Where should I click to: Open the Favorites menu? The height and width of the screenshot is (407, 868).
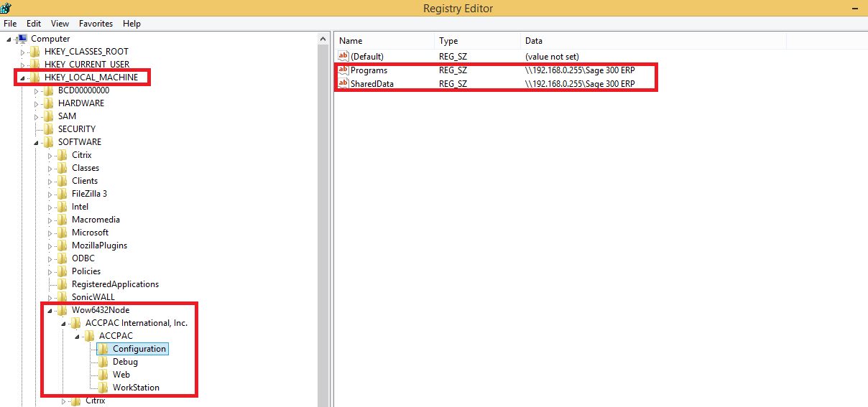click(x=96, y=24)
